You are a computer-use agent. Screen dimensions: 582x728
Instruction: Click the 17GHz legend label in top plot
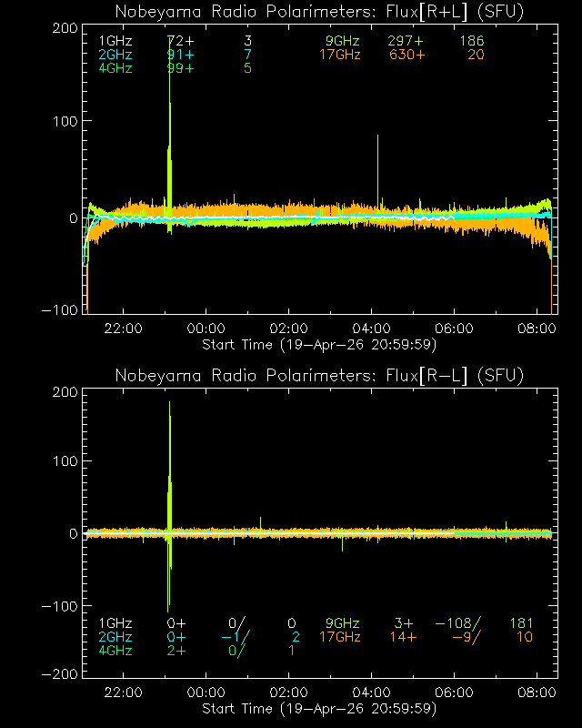click(x=339, y=55)
